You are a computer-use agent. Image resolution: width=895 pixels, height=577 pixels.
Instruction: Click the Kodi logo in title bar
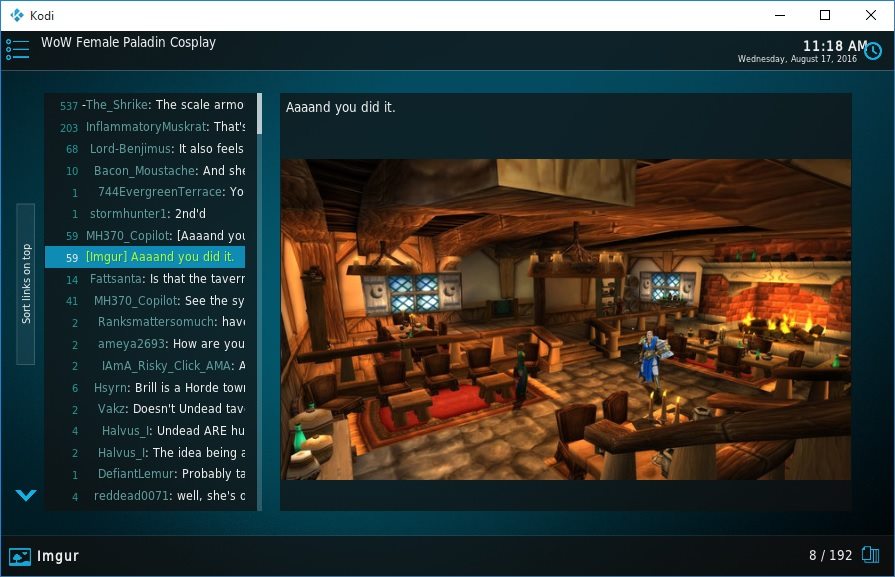[15, 15]
